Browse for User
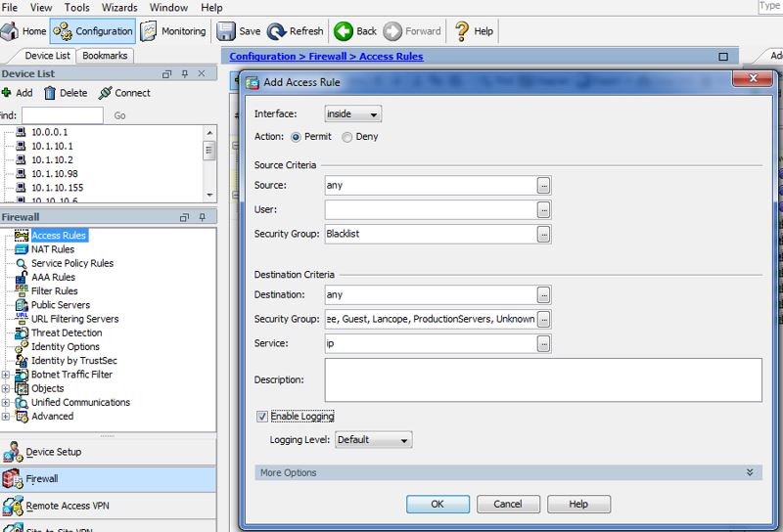This screenshot has height=532, width=783. [x=544, y=209]
